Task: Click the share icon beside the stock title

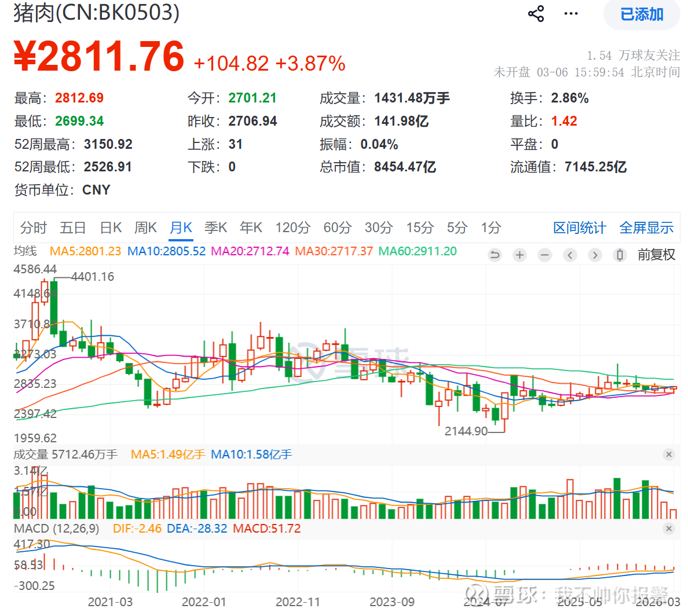Action: 536,14
